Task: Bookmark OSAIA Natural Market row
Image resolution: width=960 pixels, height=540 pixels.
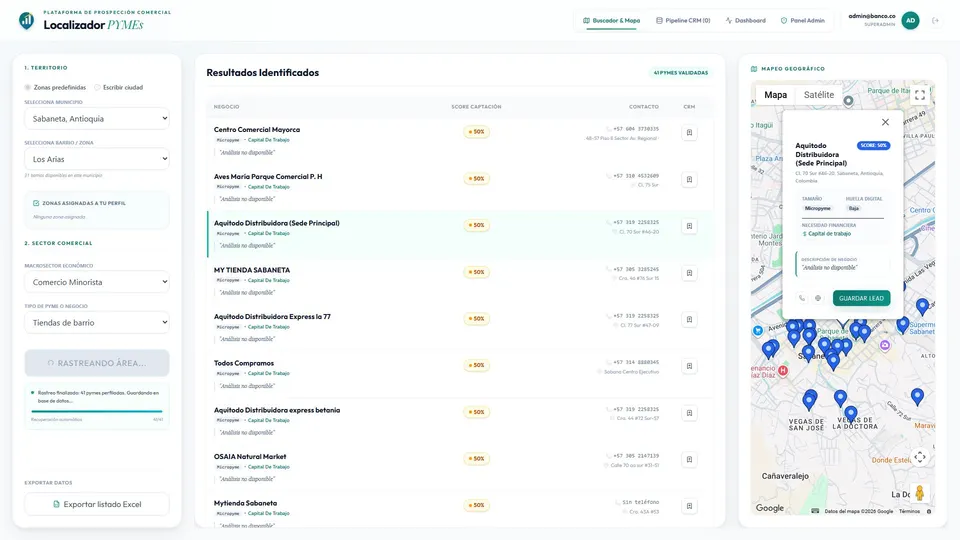Action: tap(689, 460)
